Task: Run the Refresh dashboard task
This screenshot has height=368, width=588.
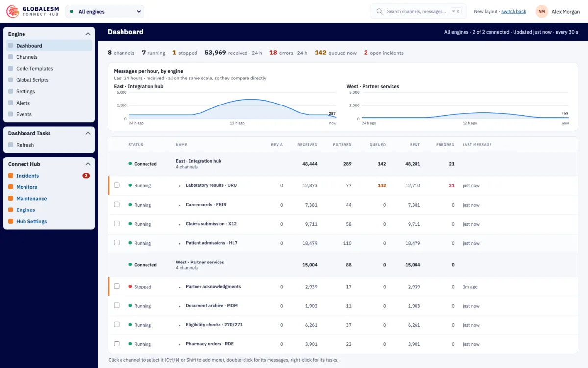Action: [49, 145]
